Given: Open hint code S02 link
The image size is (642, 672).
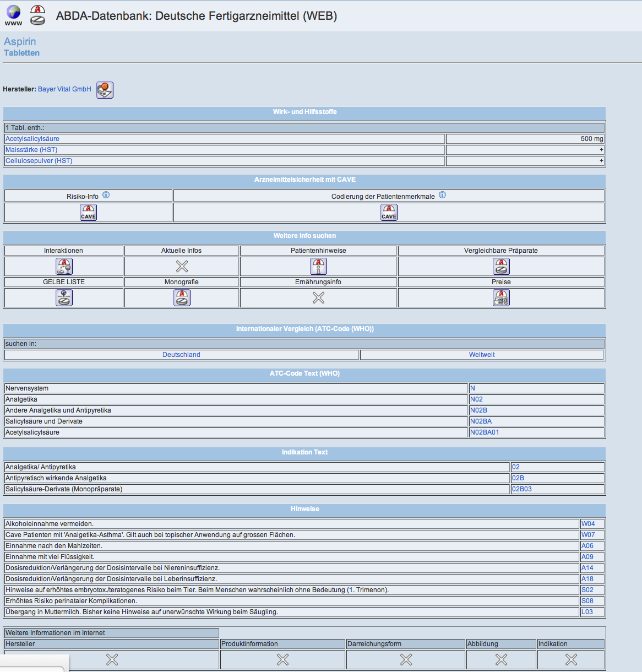Looking at the screenshot, I should (x=587, y=590).
